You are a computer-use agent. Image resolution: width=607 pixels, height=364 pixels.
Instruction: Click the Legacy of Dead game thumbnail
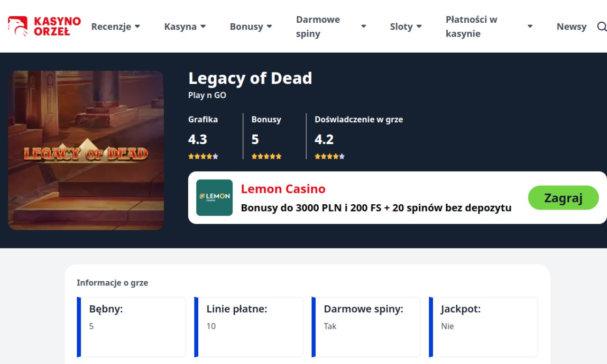86,150
